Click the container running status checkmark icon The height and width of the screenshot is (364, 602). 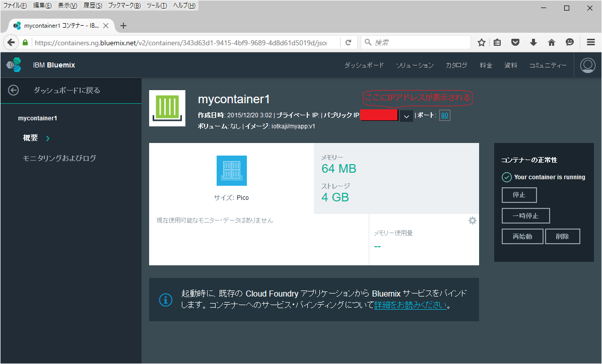point(507,177)
